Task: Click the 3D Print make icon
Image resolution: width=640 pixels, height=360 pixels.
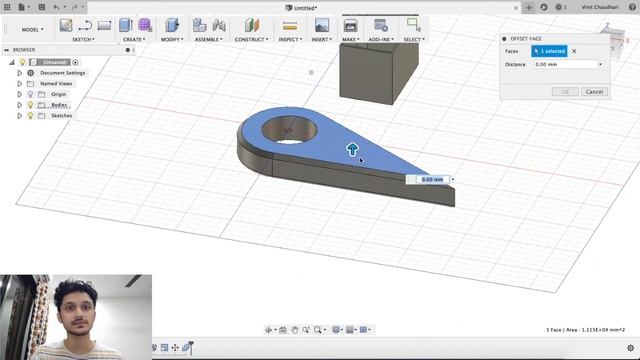Action: 350,25
